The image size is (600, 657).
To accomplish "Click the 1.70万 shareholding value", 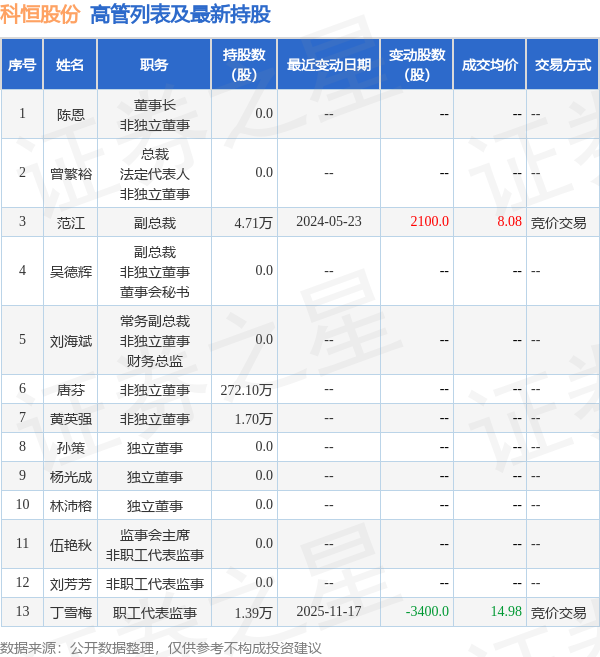I will pyautogui.click(x=253, y=419).
